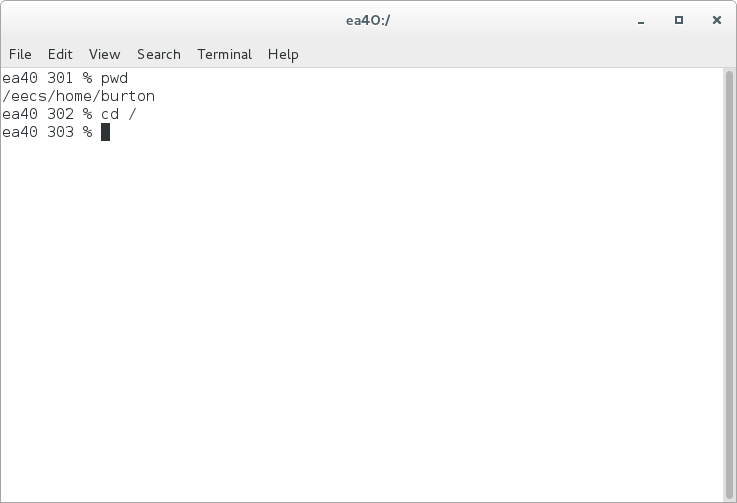Minimize the ea40 terminal window
Image resolution: width=737 pixels, height=503 pixels.
641,21
